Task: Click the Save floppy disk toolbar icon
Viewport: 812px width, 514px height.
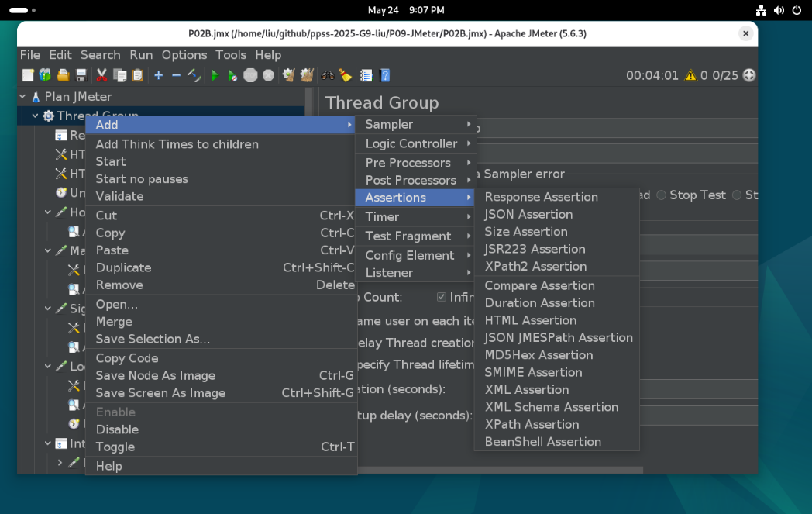Action: coord(81,76)
